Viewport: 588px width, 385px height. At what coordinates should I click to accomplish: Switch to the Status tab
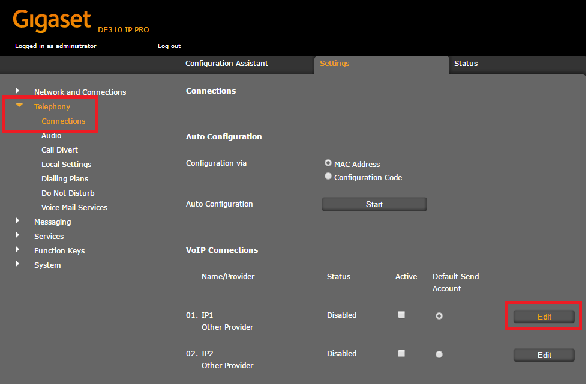[x=466, y=63]
